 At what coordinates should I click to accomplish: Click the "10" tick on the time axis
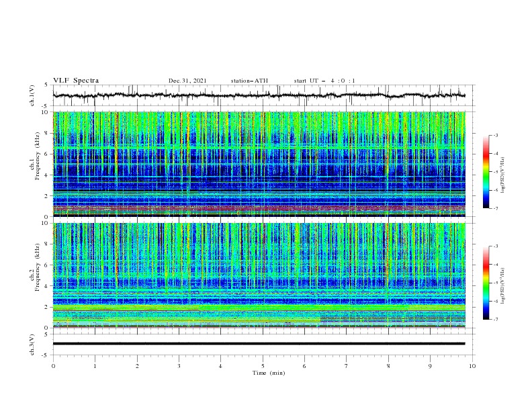pyautogui.click(x=472, y=366)
